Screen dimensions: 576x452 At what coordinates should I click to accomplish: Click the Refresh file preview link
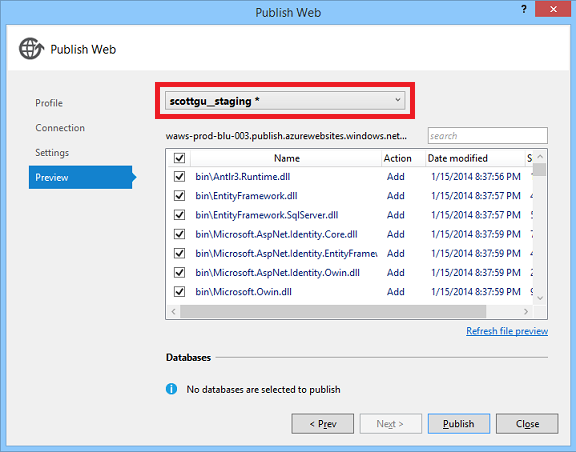click(x=507, y=331)
